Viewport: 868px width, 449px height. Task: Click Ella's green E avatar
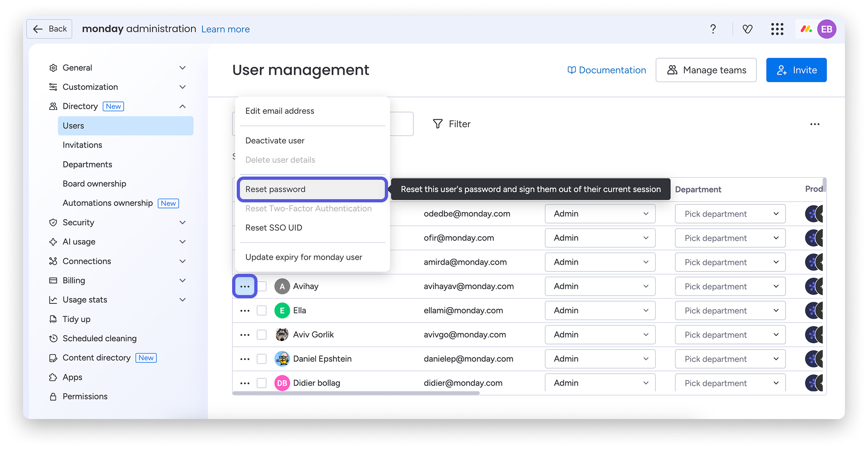(x=282, y=311)
